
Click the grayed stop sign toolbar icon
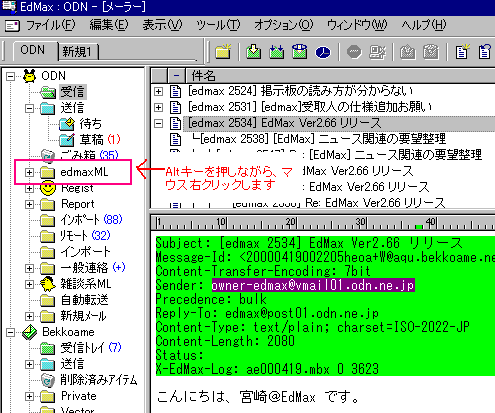(x=354, y=52)
